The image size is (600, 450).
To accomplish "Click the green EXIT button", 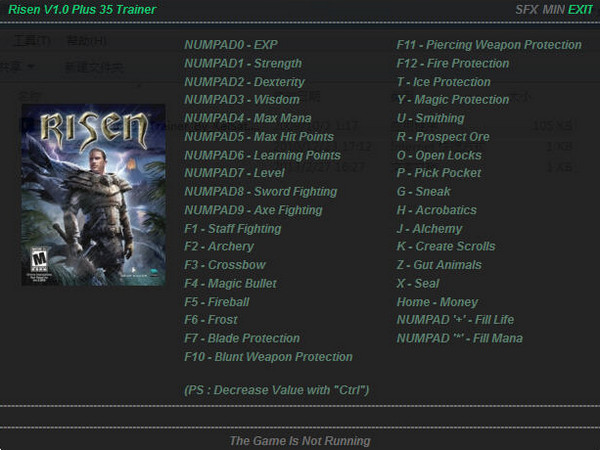I will coord(580,10).
